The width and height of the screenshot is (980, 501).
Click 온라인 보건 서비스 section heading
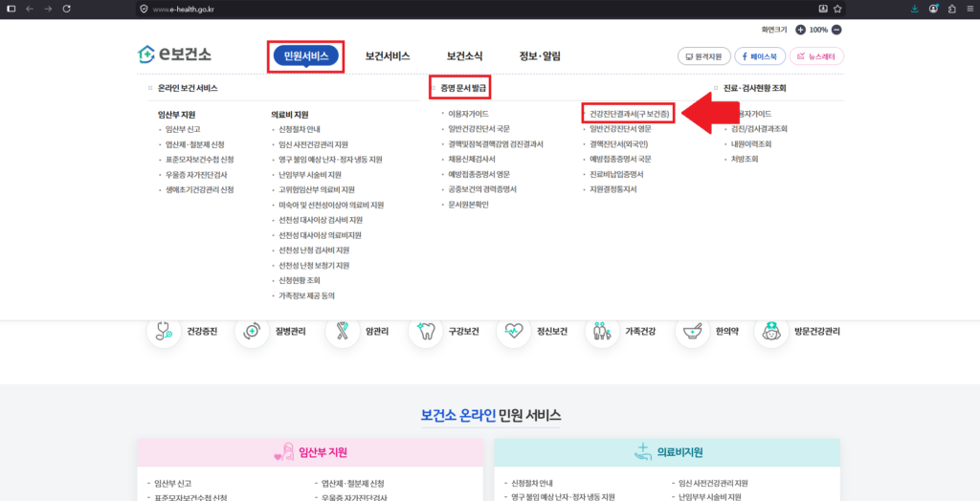(188, 89)
